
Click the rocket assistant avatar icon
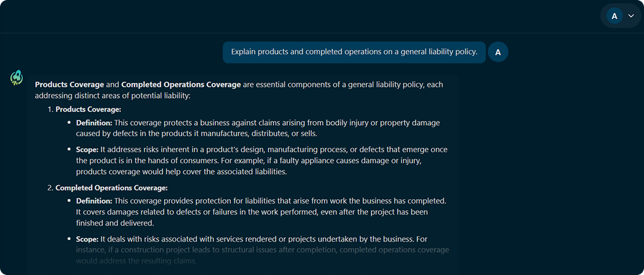coord(17,78)
